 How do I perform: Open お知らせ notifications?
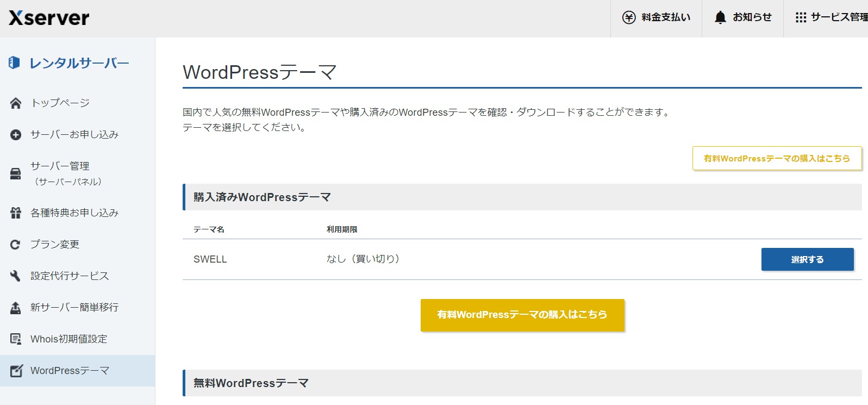click(x=742, y=18)
